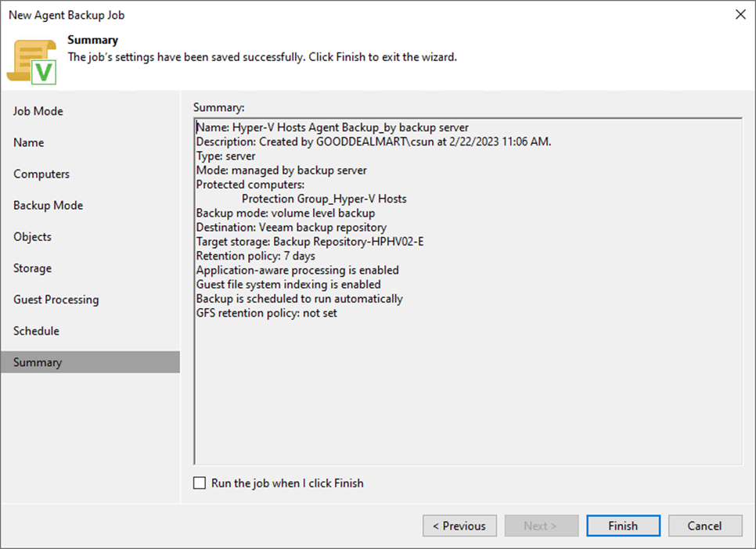
Task: Click 'GFS retention policy: not set' line
Action: tap(267, 313)
